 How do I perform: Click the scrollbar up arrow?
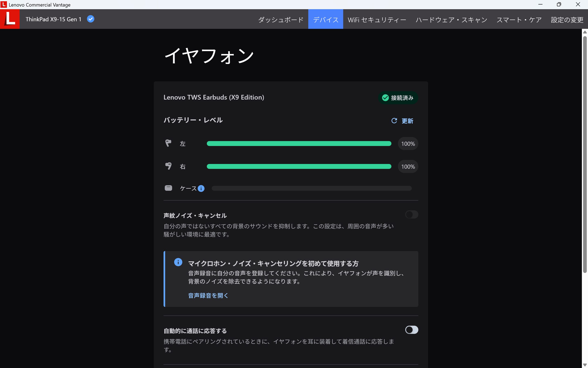[x=585, y=32]
